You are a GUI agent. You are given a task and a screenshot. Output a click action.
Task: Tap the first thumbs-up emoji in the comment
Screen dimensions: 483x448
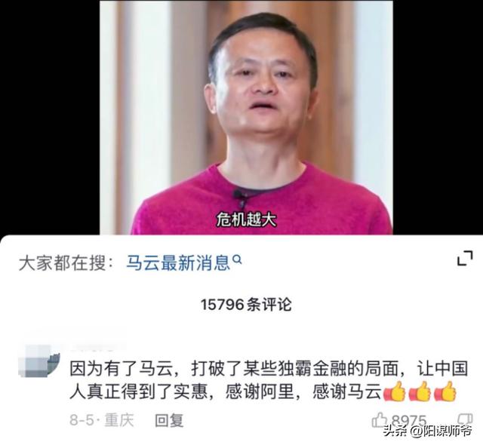(x=394, y=391)
